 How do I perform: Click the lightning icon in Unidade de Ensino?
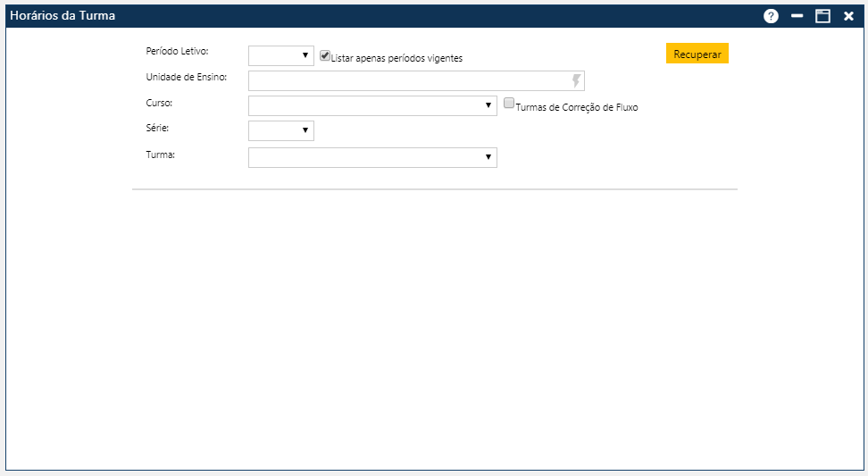(x=576, y=81)
